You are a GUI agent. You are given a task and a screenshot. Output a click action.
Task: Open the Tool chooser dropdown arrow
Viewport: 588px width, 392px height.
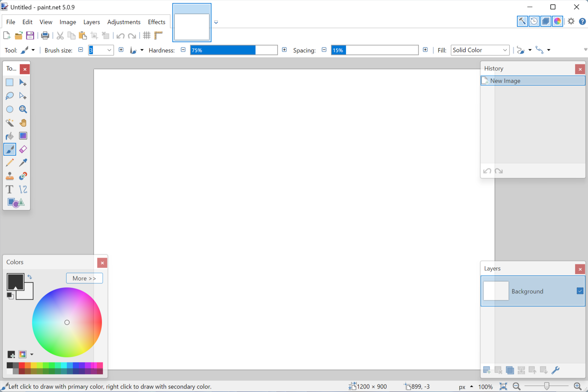click(33, 50)
